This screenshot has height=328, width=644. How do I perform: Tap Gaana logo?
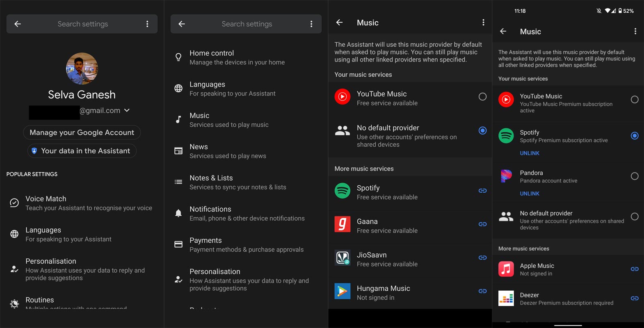coord(343,224)
